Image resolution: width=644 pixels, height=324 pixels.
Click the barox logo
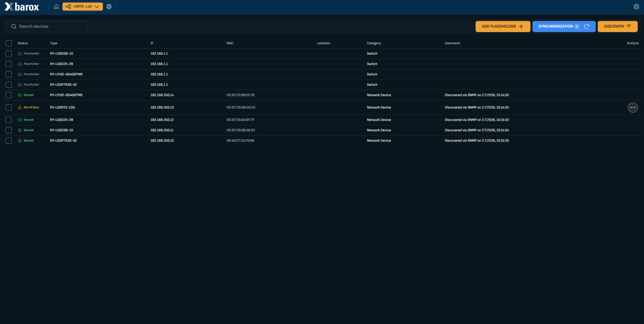point(22,7)
